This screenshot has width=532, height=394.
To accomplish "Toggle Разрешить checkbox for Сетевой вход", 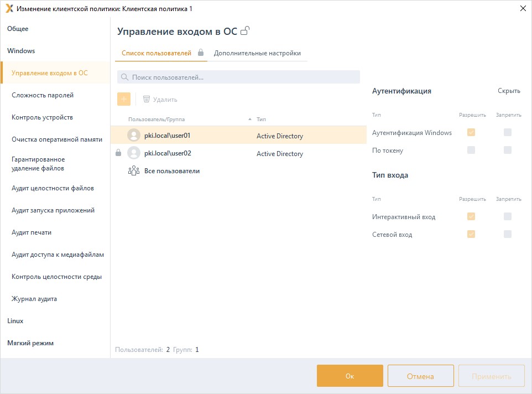I will pyautogui.click(x=471, y=234).
